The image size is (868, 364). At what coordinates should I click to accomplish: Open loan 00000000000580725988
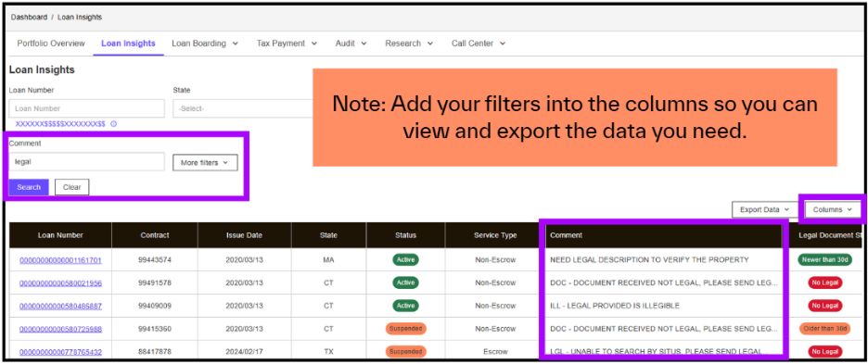click(x=60, y=329)
